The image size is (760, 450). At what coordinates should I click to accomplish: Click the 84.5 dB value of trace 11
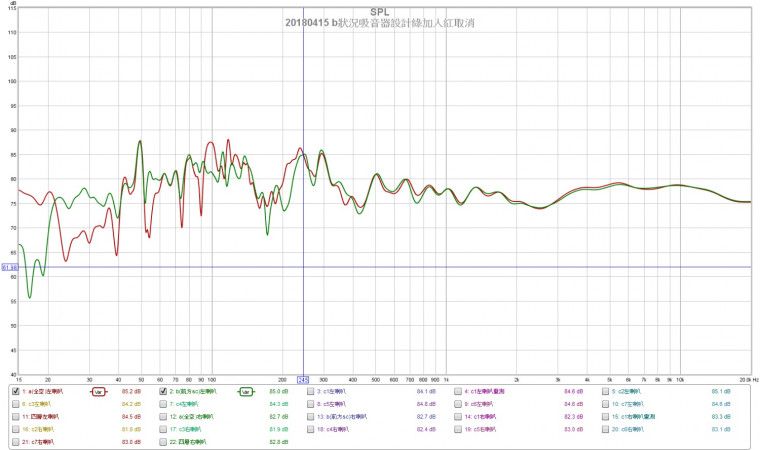point(131,417)
